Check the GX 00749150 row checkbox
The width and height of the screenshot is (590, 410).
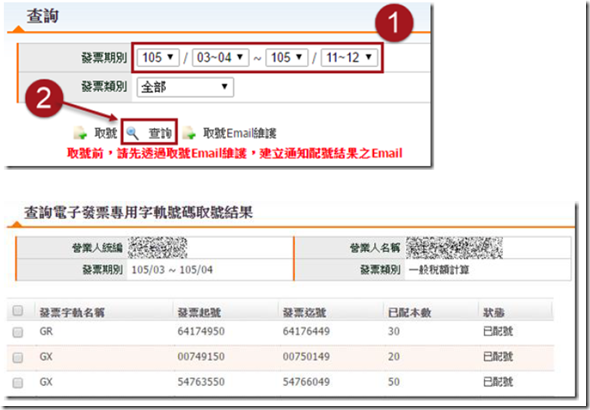point(18,357)
